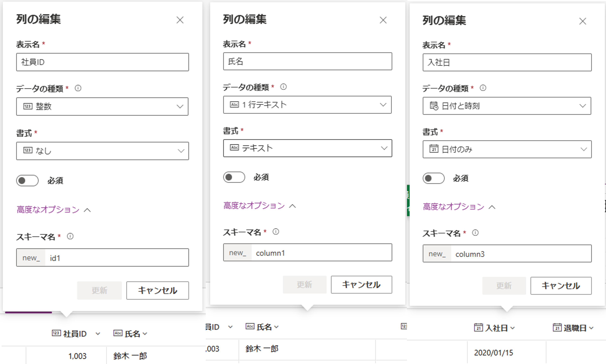Image resolution: width=606 pixels, height=364 pixels.
Task: Open the 社員ID column header menu chevron
Action: tap(98, 334)
